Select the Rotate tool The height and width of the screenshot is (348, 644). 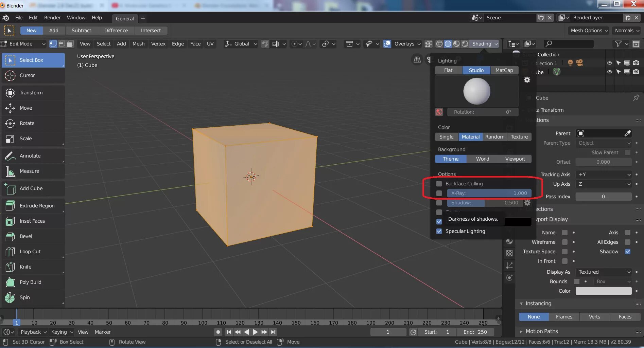(x=33, y=123)
